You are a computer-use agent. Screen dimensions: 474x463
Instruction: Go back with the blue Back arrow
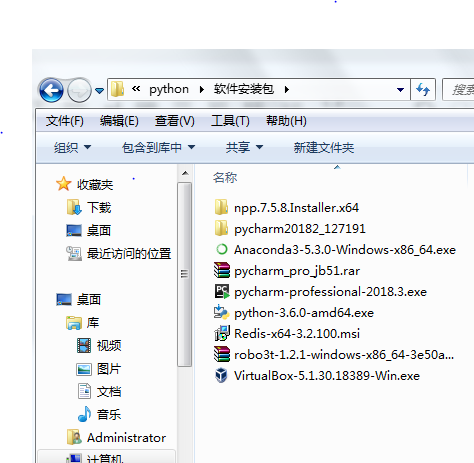(x=51, y=90)
